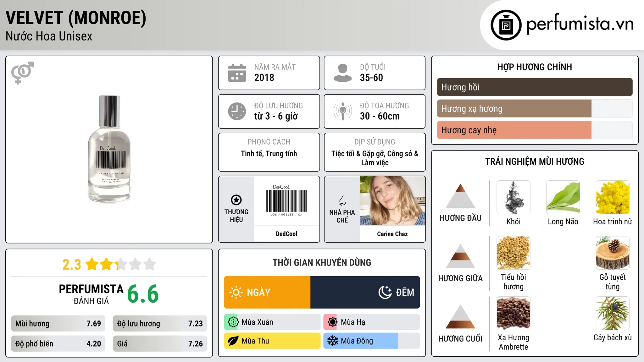Click the Hương cuối pyramid icon
Screen dimensions: 644x362
460,316
